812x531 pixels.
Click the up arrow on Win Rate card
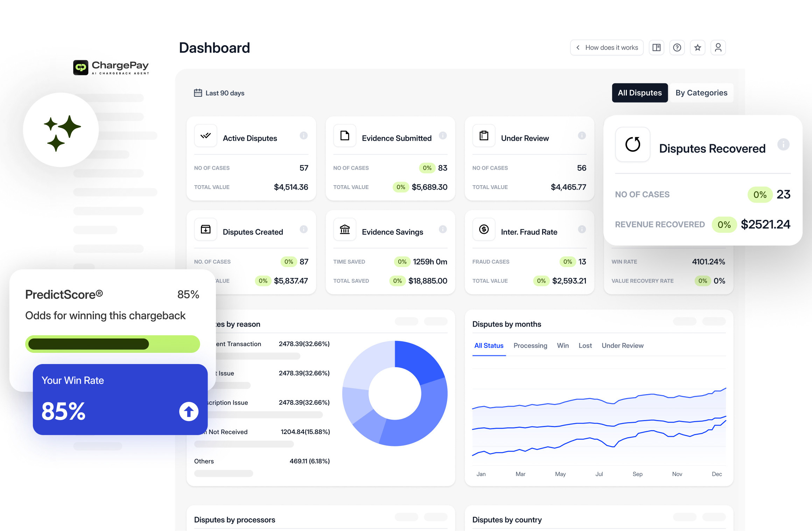click(x=189, y=411)
